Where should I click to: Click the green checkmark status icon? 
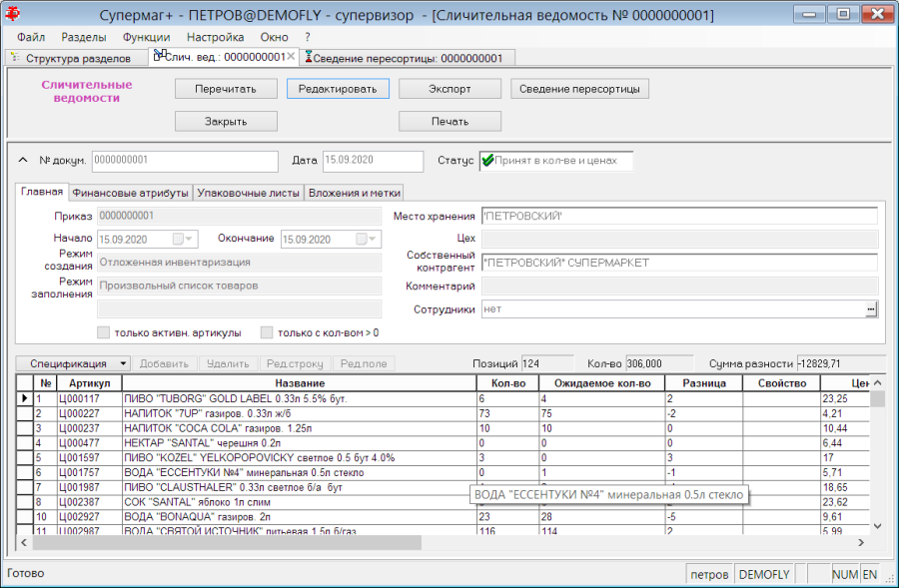[487, 161]
